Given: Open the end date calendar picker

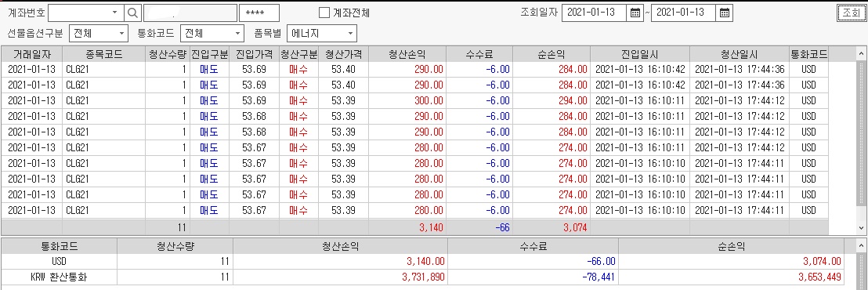Looking at the screenshot, I should coord(724,13).
